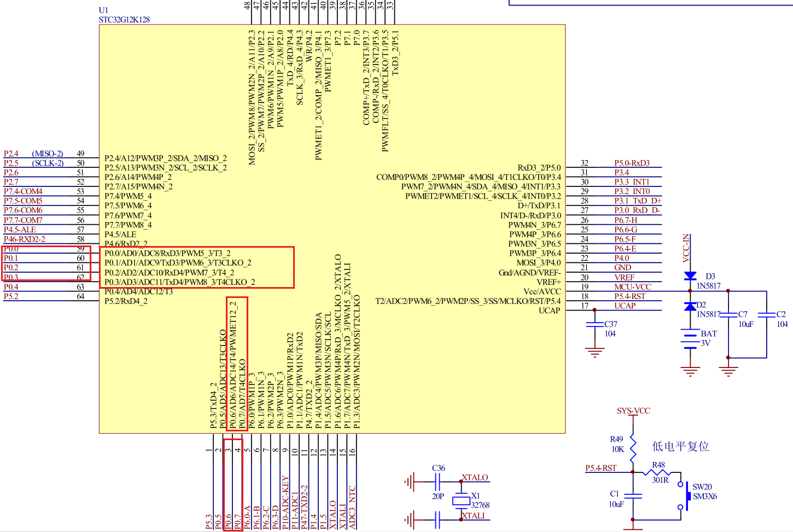Screen dimensions: 793x532
Task: Select the D2 diode symbol
Action: coord(690,306)
